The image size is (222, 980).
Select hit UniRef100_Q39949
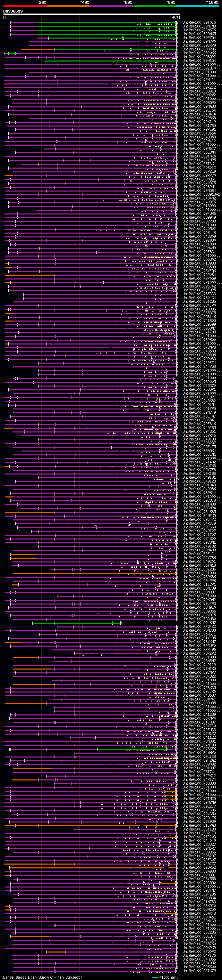(199, 218)
